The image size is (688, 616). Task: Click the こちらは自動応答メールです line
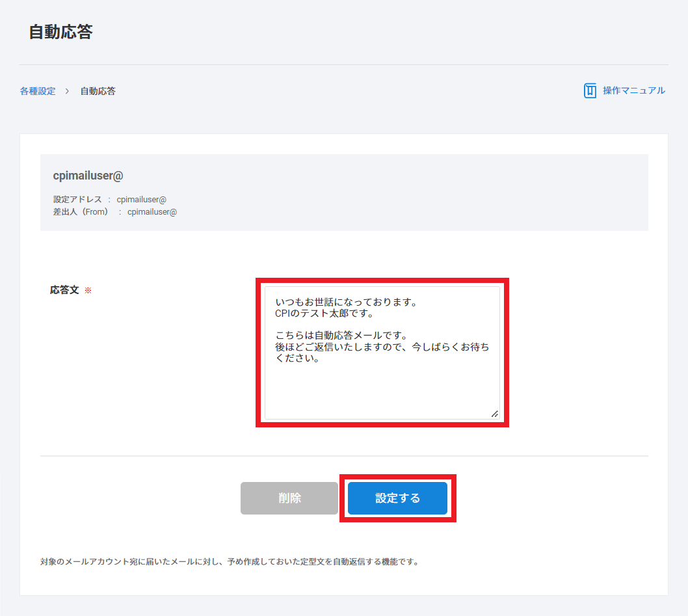tap(341, 336)
